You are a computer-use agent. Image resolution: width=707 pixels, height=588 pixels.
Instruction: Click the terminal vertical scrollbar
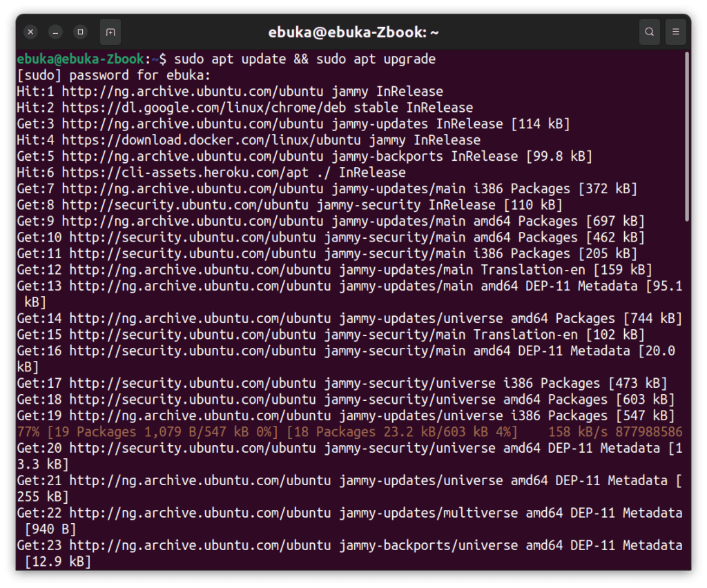687,136
